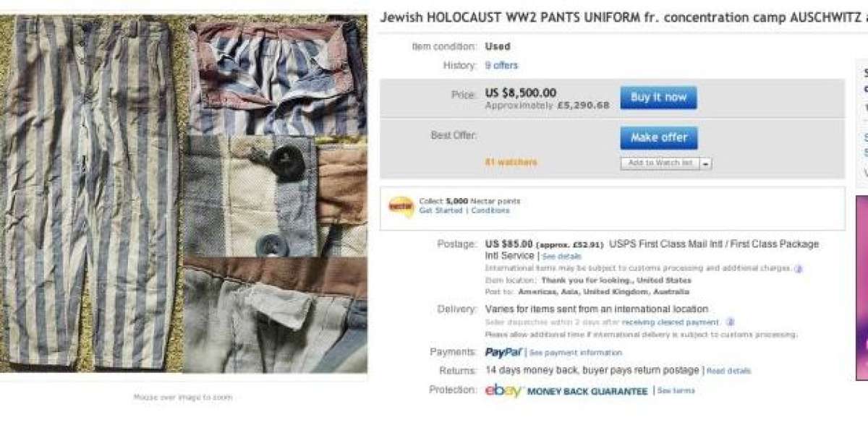Open the See terms protection link
This screenshot has width=868, height=425.
click(x=676, y=391)
